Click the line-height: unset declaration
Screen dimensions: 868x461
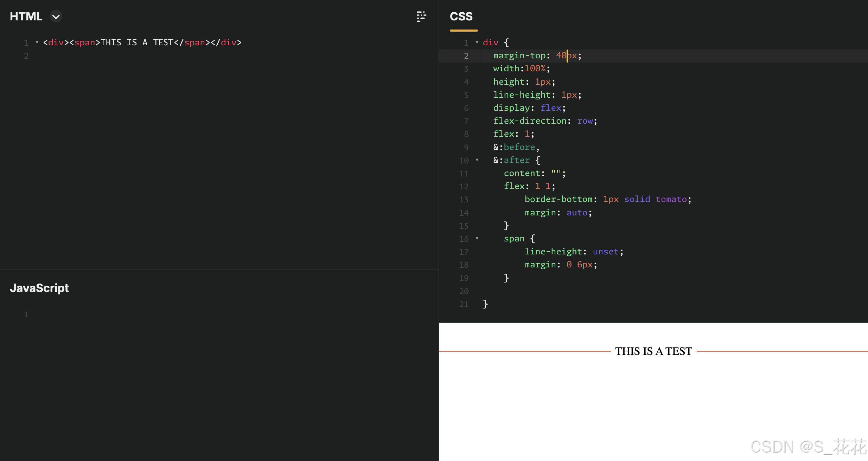[574, 252]
